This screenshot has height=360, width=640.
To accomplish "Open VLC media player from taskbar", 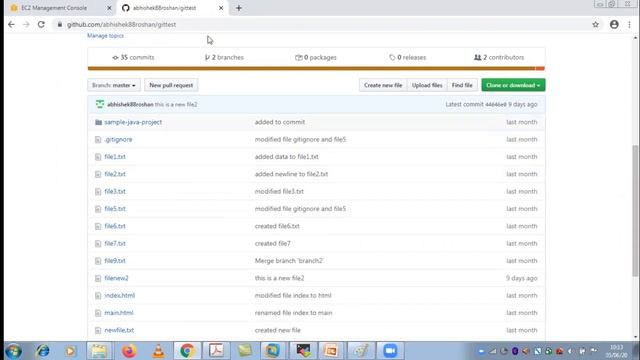I will [158, 351].
